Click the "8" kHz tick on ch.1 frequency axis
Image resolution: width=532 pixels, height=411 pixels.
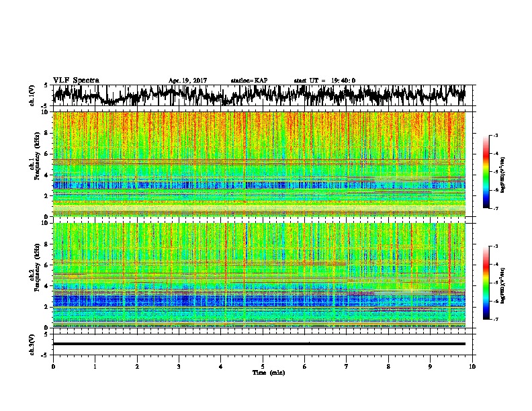click(46, 133)
